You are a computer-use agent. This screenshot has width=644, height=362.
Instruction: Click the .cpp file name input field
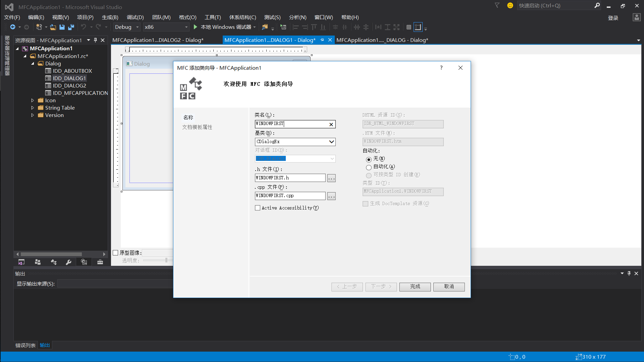[x=290, y=196]
